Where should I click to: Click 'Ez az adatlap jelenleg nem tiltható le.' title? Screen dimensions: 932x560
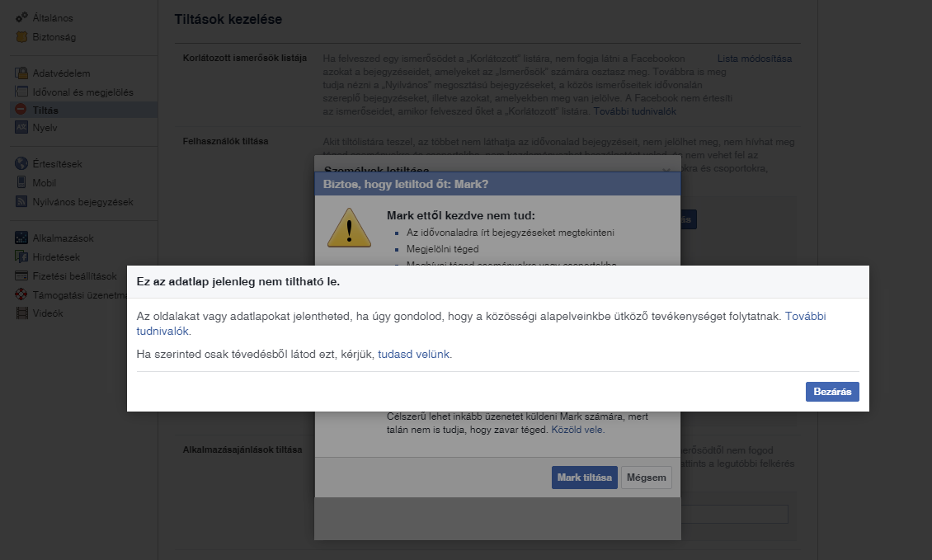238,282
